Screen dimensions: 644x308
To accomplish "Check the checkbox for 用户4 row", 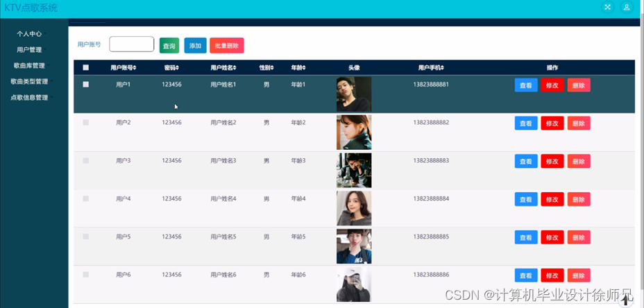I will [86, 199].
